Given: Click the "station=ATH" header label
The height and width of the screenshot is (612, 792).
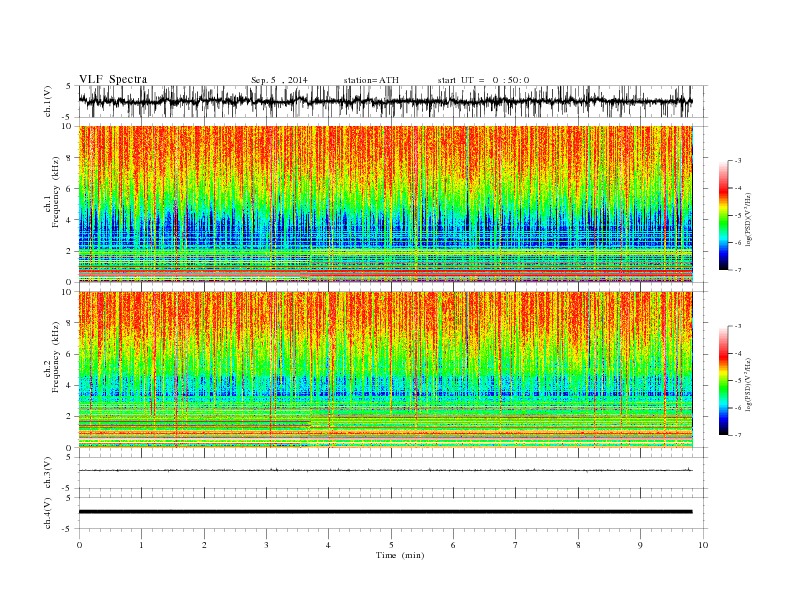Looking at the screenshot, I should tap(371, 80).
